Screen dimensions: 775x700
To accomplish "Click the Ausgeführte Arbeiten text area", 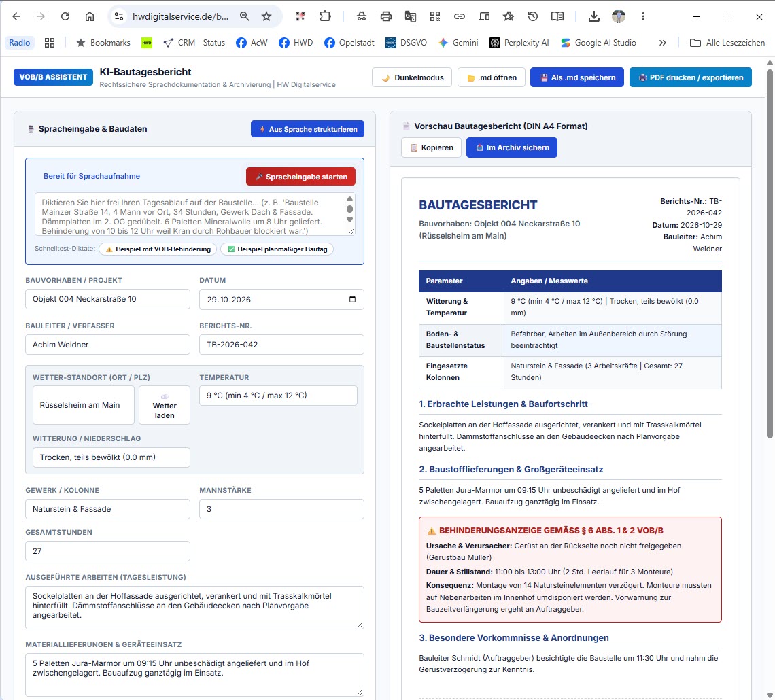I will coord(194,608).
